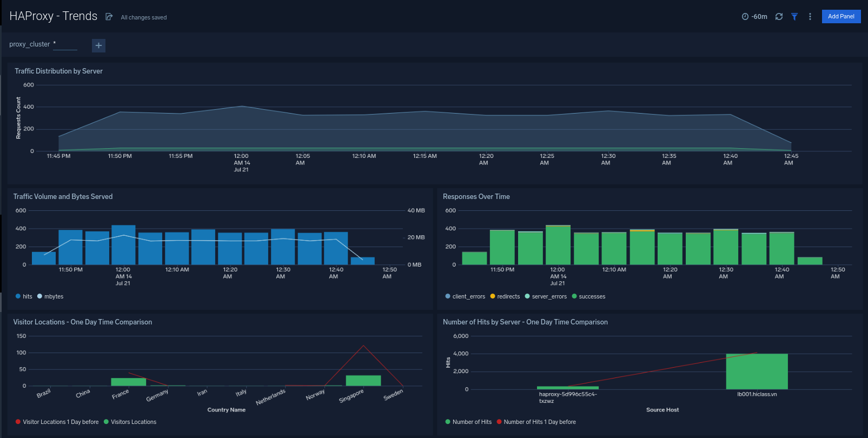Image resolution: width=868 pixels, height=438 pixels.
Task: Open the three-dot more options menu
Action: pos(810,17)
